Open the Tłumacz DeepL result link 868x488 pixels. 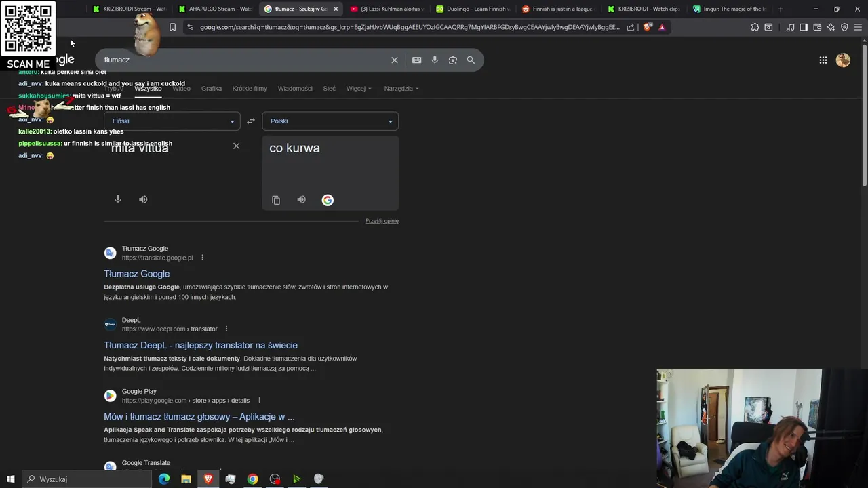click(201, 345)
